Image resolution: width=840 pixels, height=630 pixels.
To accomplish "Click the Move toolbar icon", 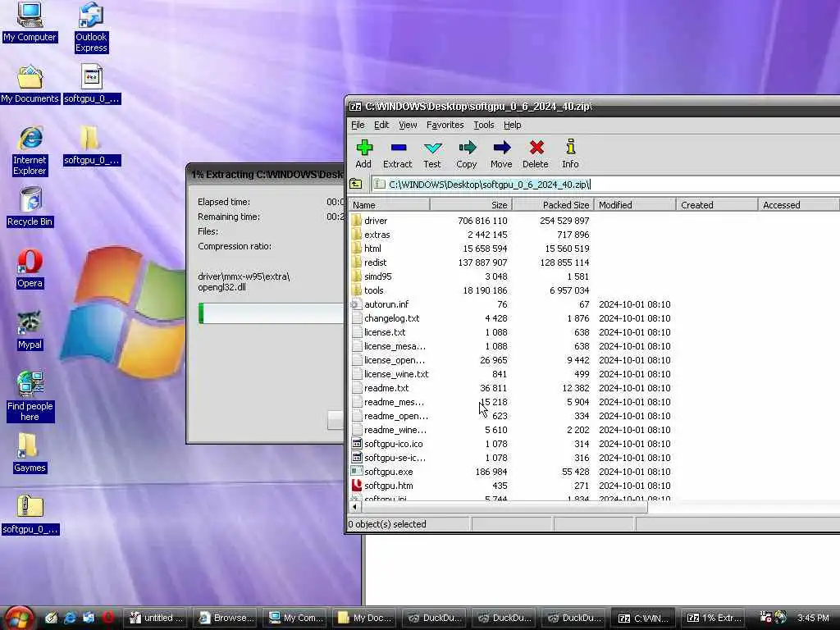I will pos(501,153).
